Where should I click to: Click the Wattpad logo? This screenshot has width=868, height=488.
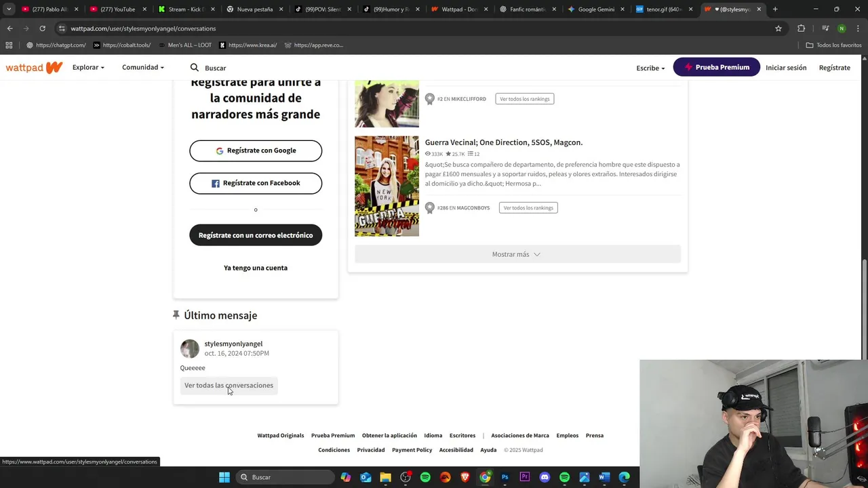(34, 68)
